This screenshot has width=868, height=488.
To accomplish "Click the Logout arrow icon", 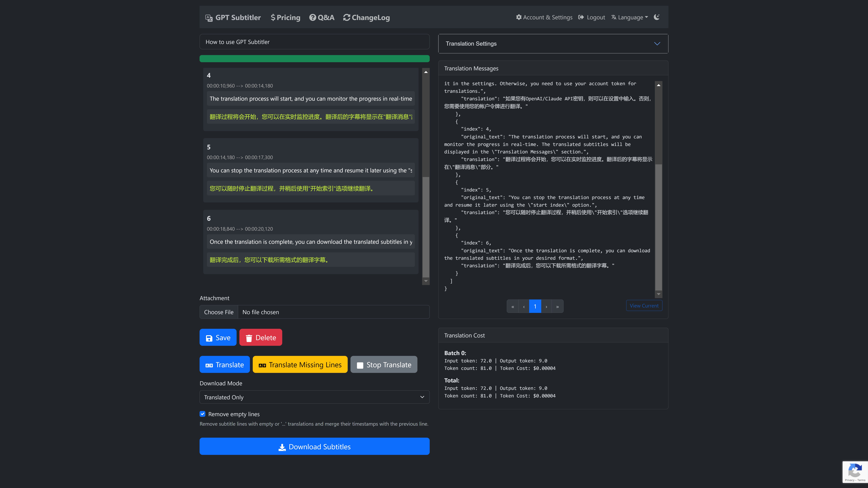I will coord(581,17).
